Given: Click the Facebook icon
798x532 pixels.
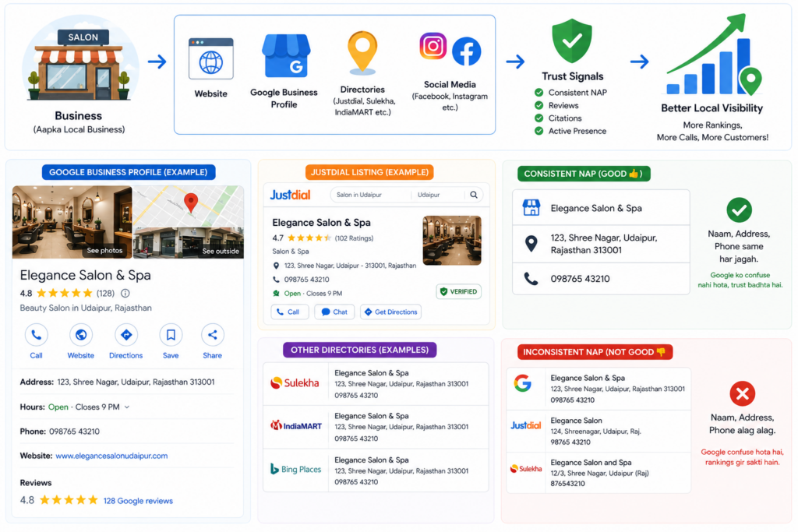Looking at the screenshot, I should point(466,51).
